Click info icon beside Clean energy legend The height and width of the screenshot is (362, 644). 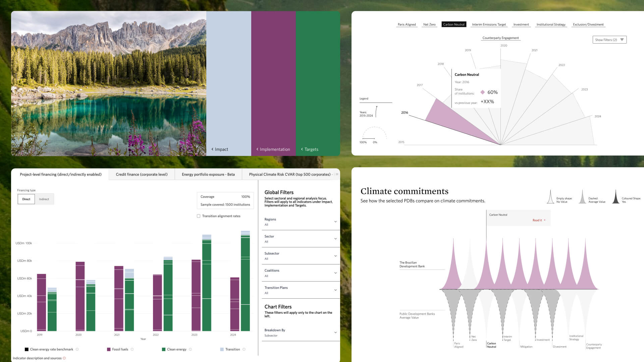tap(191, 349)
